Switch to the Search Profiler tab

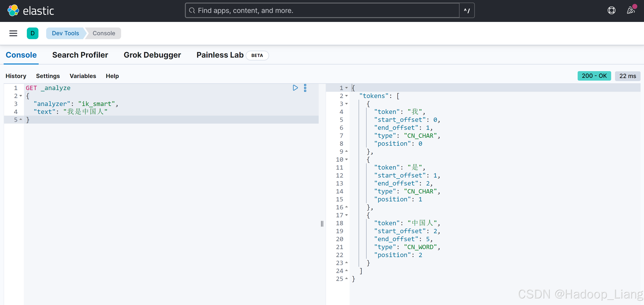pos(80,55)
